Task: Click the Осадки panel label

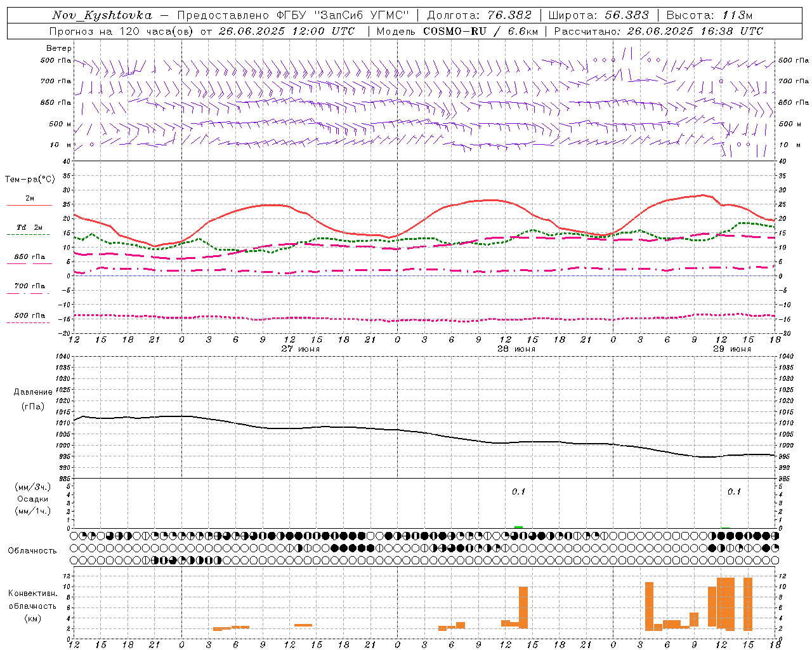Action: [33, 500]
